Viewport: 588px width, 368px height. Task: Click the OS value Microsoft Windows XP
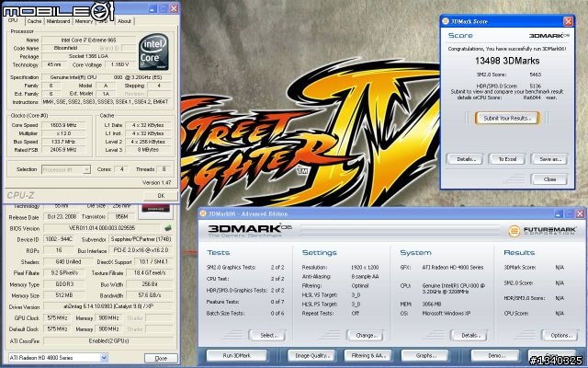(447, 313)
